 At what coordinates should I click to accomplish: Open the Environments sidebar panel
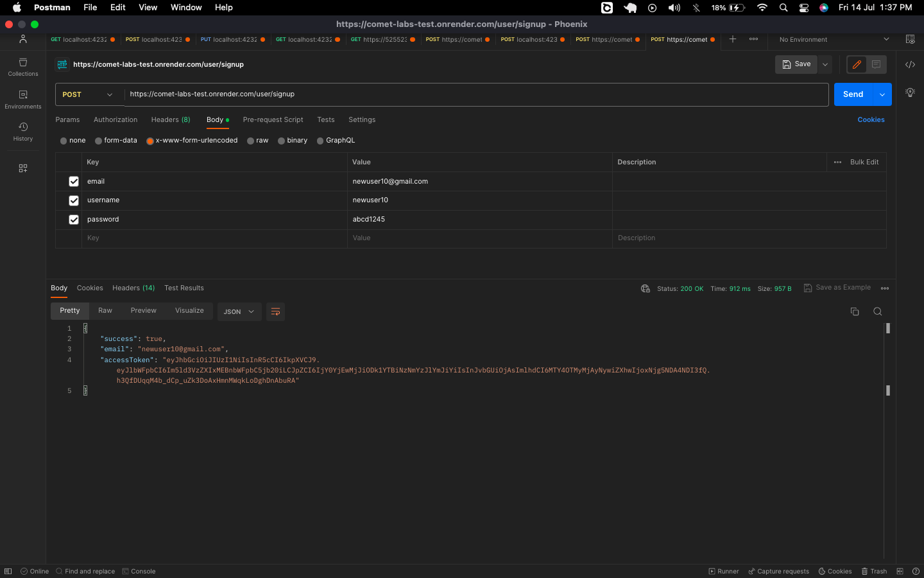click(x=23, y=99)
